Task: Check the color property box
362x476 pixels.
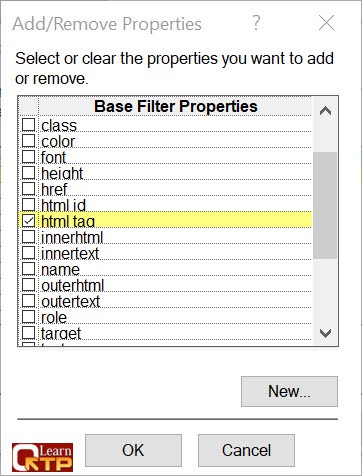Action: point(28,140)
